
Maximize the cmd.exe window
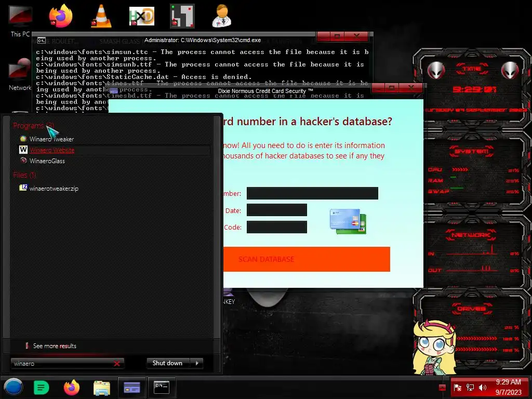tap(337, 36)
